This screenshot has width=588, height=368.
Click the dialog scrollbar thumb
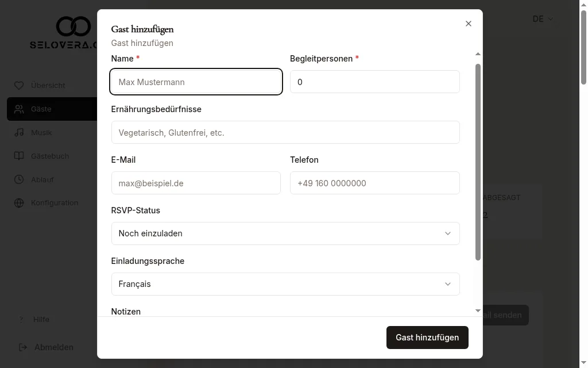pyautogui.click(x=478, y=162)
